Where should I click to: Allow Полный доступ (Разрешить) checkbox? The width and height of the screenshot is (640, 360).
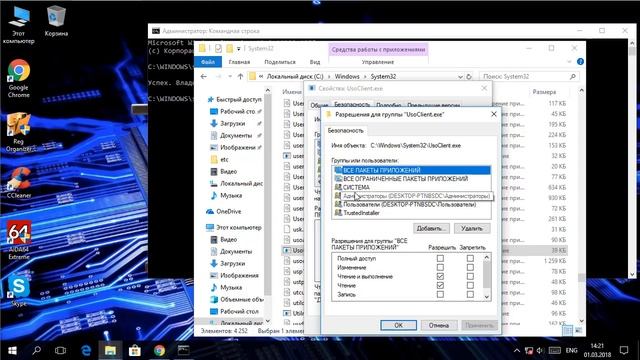coord(440,258)
